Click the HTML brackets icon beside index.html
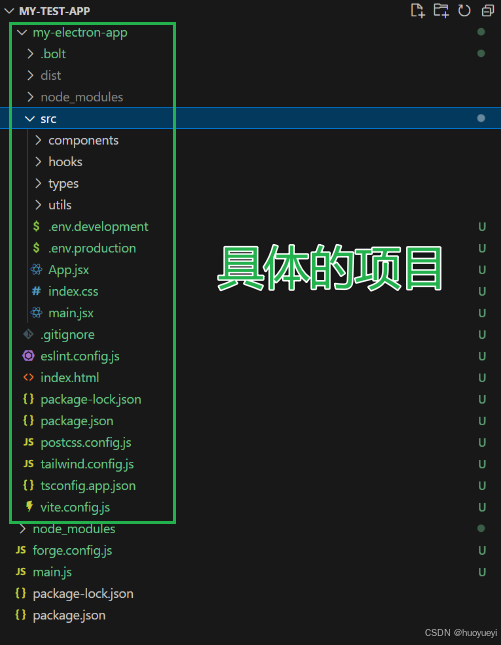Screen dimensions: 501x645 coord(28,377)
